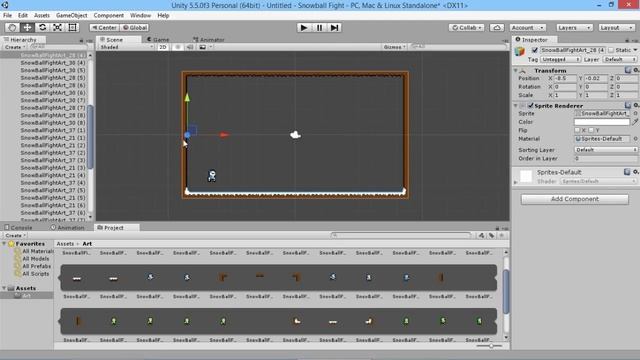Open the Tag dropdown showing Untagged
The image size is (640, 360).
point(560,59)
